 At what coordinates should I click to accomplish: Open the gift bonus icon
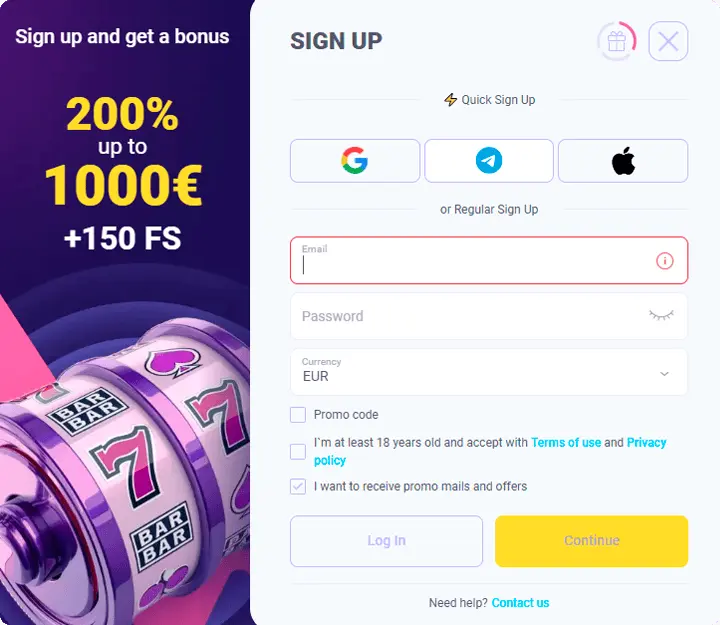pos(617,41)
